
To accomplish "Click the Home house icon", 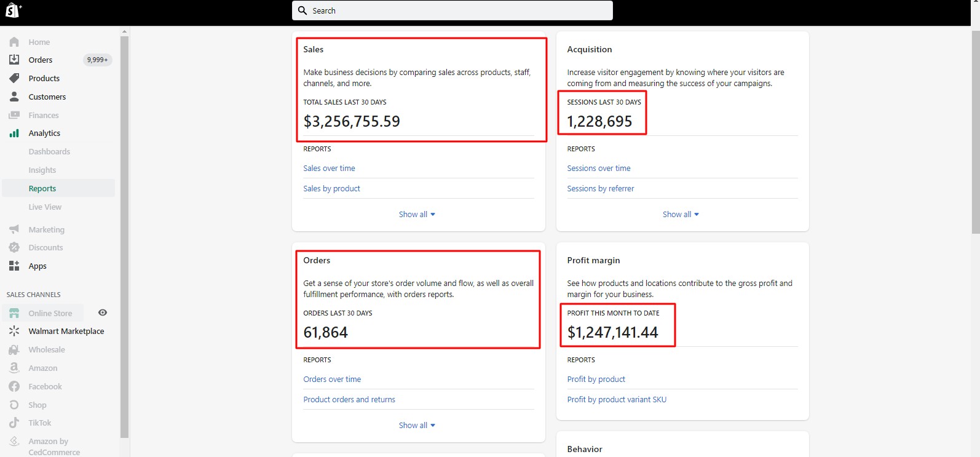I will point(14,42).
